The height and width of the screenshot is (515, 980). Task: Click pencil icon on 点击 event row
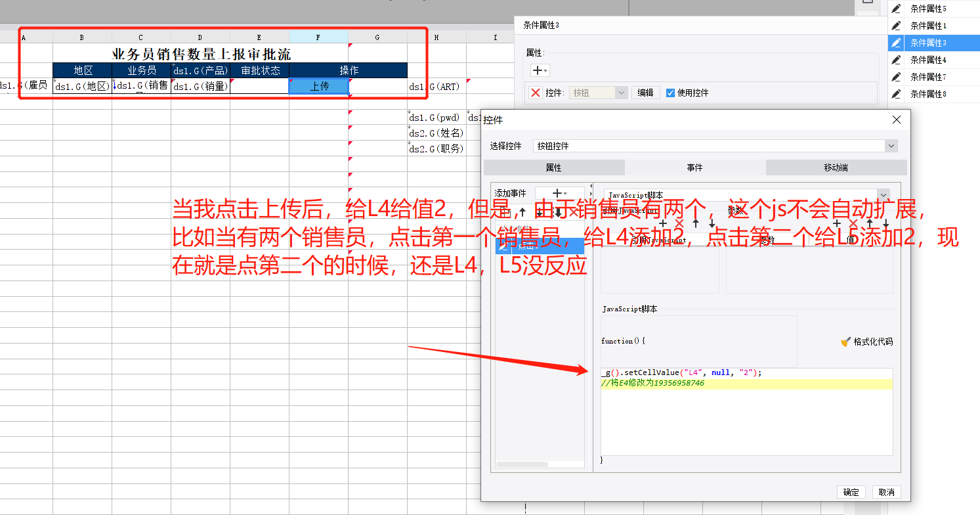click(x=504, y=246)
